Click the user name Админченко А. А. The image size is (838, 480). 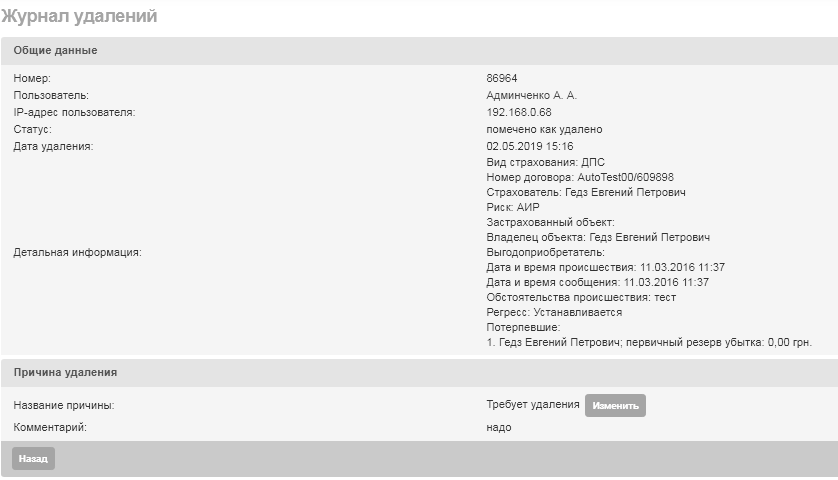[531, 95]
